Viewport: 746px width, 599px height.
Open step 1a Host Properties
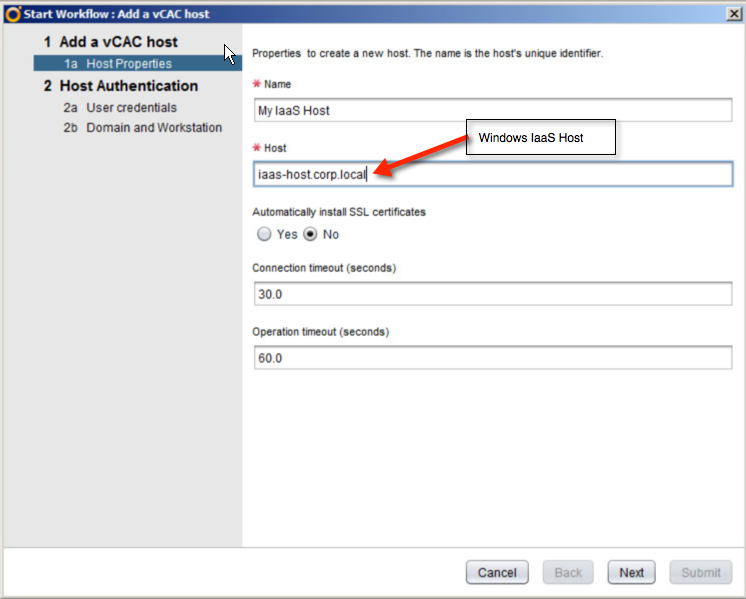pyautogui.click(x=137, y=63)
